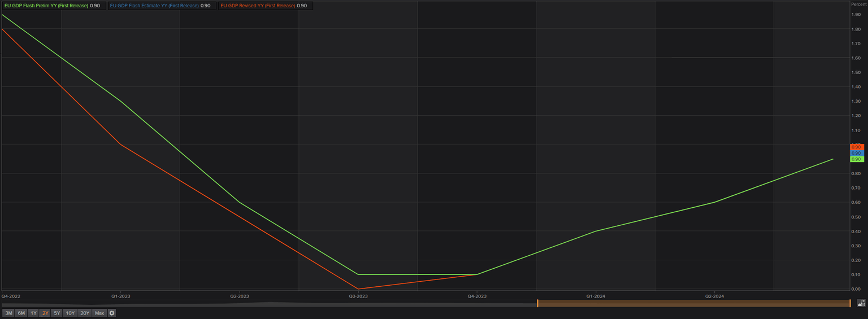Click the left orange navigator range handle
Image resolution: width=868 pixels, height=319 pixels.
click(x=537, y=303)
